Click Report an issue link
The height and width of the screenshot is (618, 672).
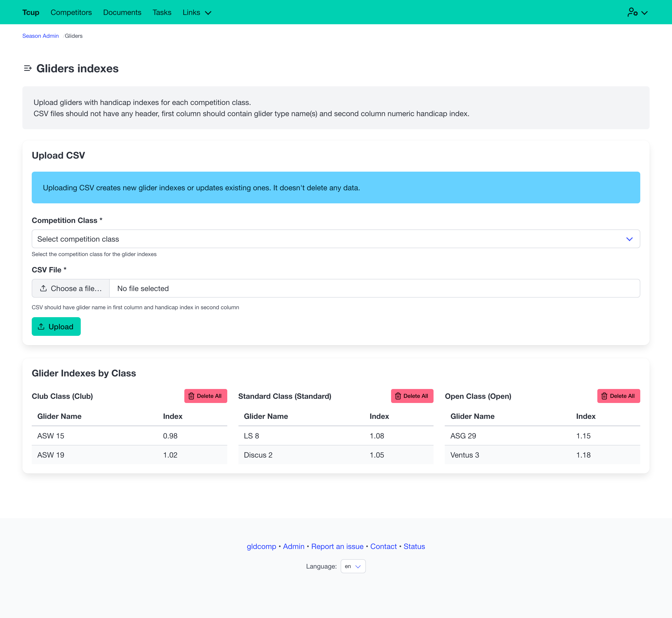tap(337, 546)
